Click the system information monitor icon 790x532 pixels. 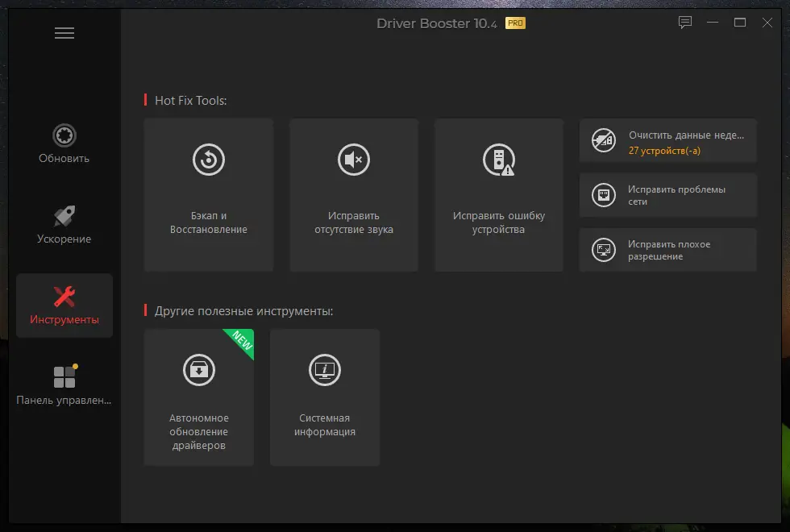point(324,370)
